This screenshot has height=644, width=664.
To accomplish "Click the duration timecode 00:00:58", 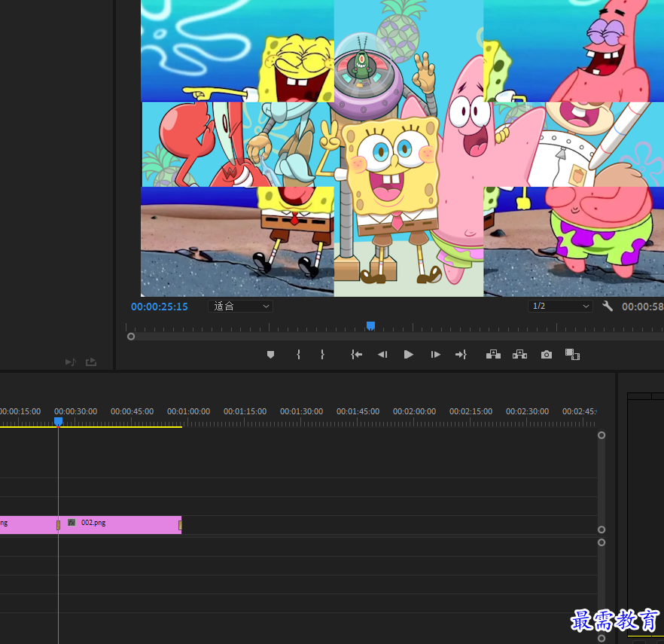I will [642, 307].
